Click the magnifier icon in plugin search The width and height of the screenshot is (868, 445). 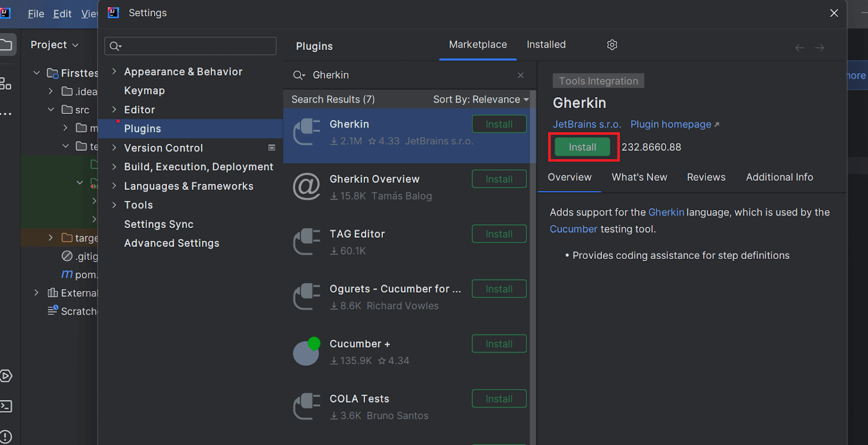[x=299, y=75]
